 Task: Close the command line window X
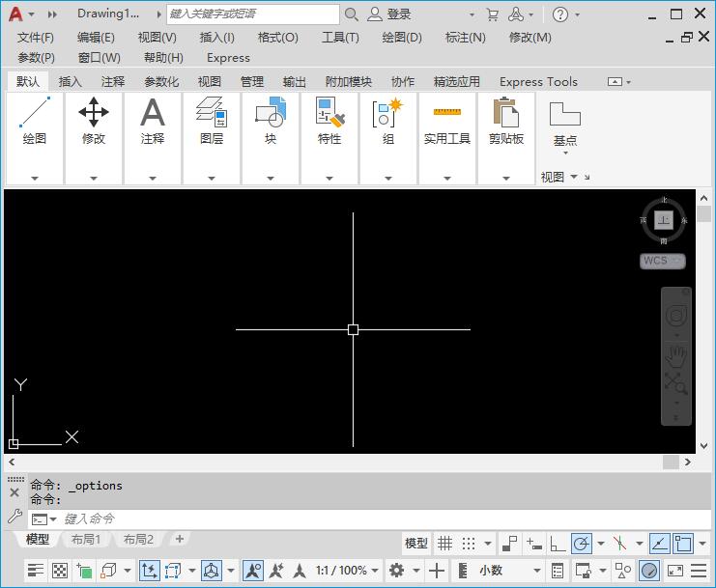(14, 492)
